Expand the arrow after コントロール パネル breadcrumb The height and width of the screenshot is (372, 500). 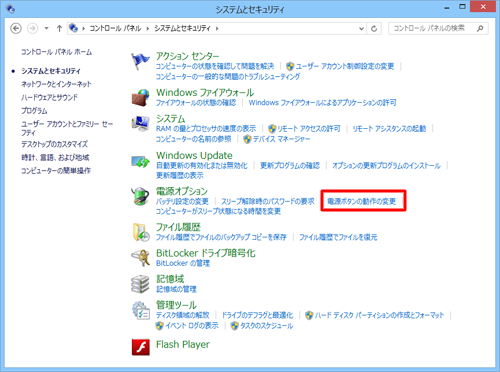(148, 28)
